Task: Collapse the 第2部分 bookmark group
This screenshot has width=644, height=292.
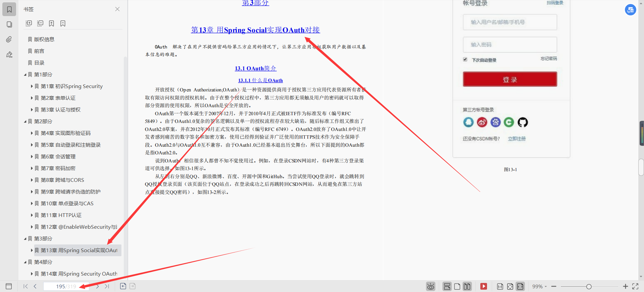Action: pos(25,122)
